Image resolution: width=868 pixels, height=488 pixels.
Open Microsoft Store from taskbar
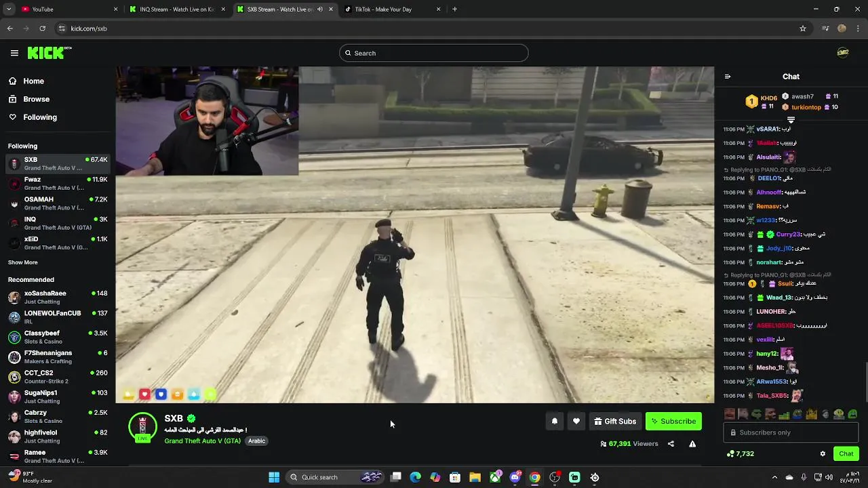coord(455,477)
